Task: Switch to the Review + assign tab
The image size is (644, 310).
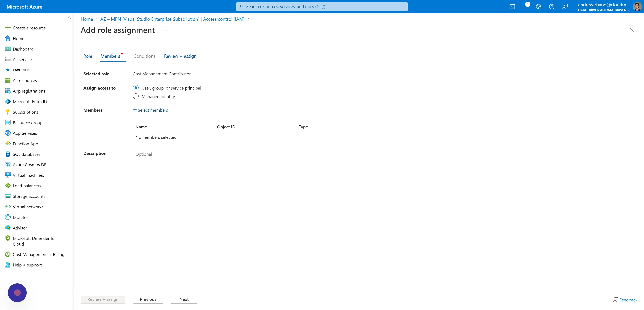Action: (180, 56)
